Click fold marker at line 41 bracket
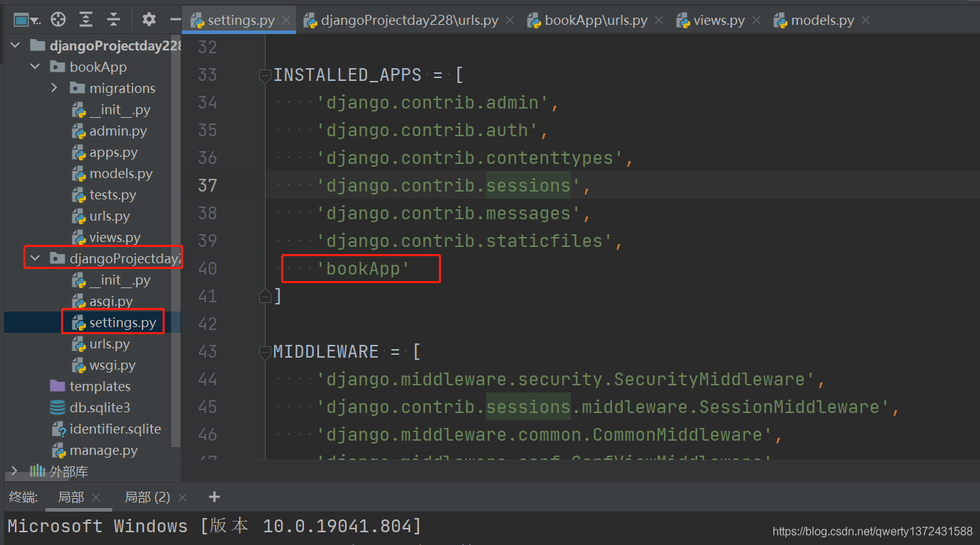The width and height of the screenshot is (980, 545). click(x=265, y=296)
